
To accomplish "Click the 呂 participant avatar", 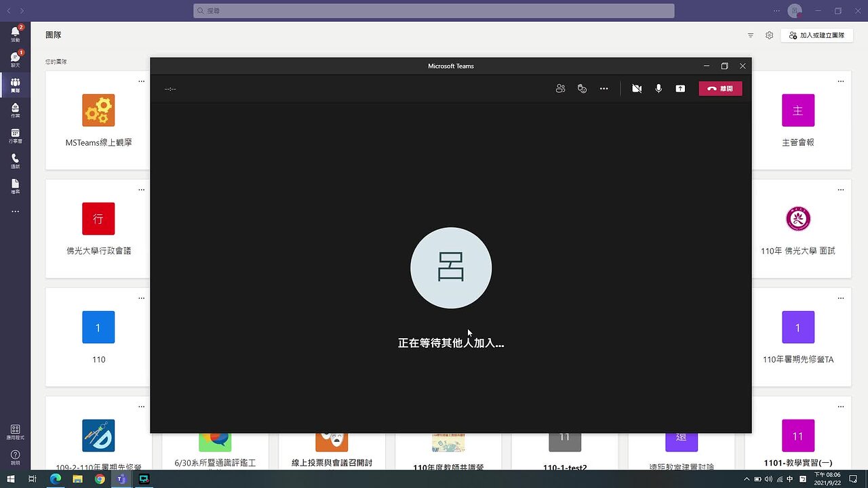I will 451,268.
